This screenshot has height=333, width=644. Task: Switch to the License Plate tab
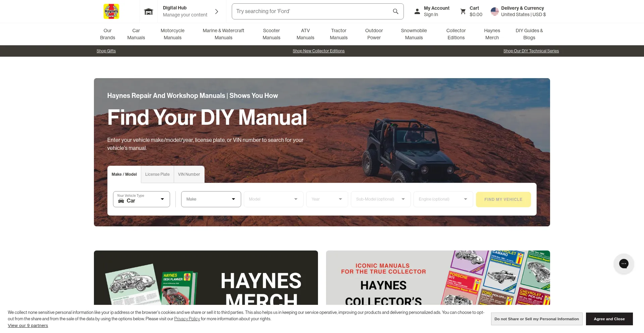tap(157, 174)
